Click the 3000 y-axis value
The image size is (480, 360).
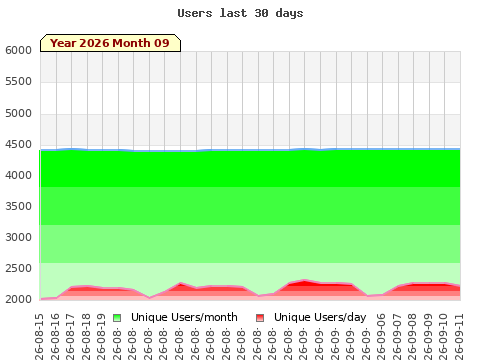coord(18,237)
